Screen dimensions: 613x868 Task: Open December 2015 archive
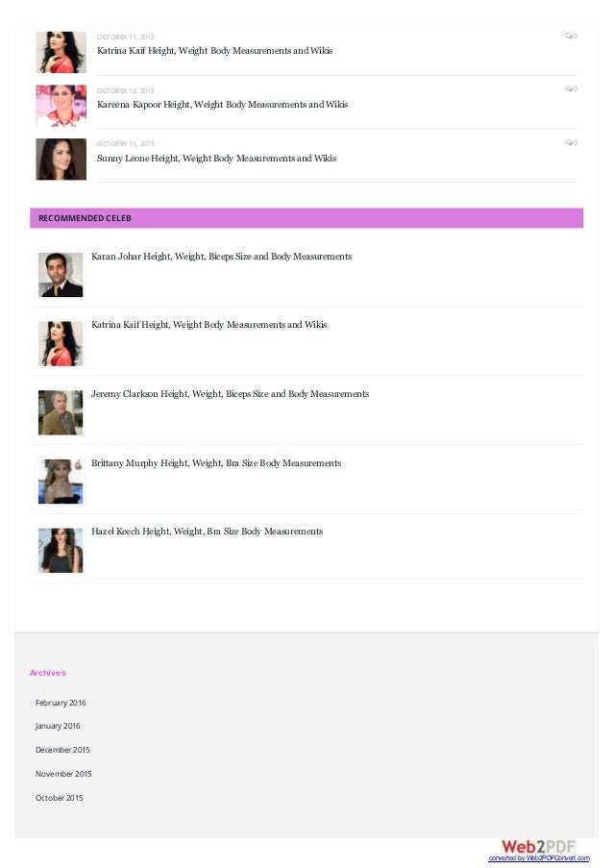tap(62, 750)
